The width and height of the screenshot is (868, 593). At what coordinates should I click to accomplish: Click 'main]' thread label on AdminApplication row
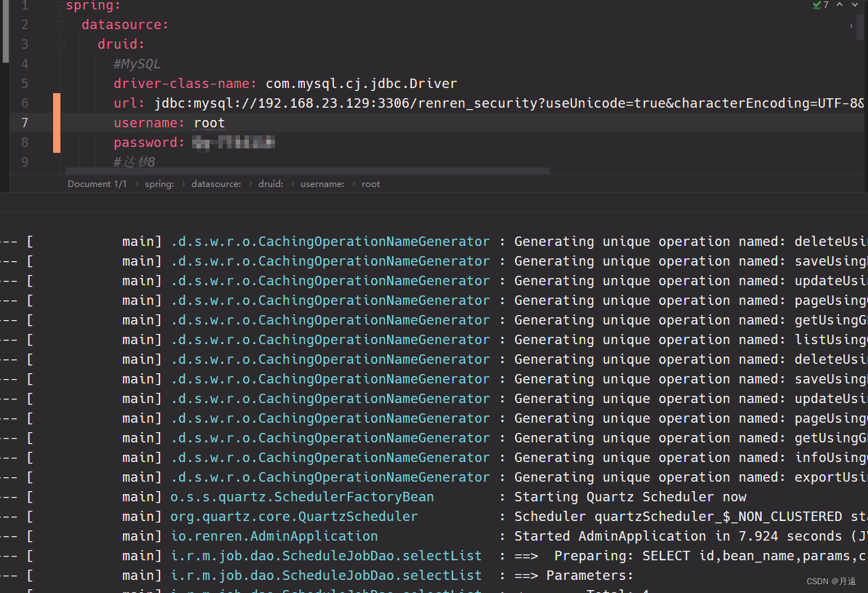142,536
